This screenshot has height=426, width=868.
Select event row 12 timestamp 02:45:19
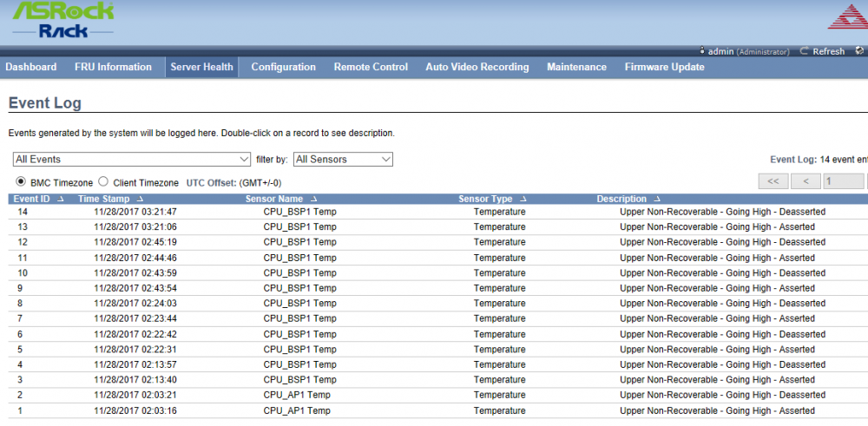pos(135,242)
